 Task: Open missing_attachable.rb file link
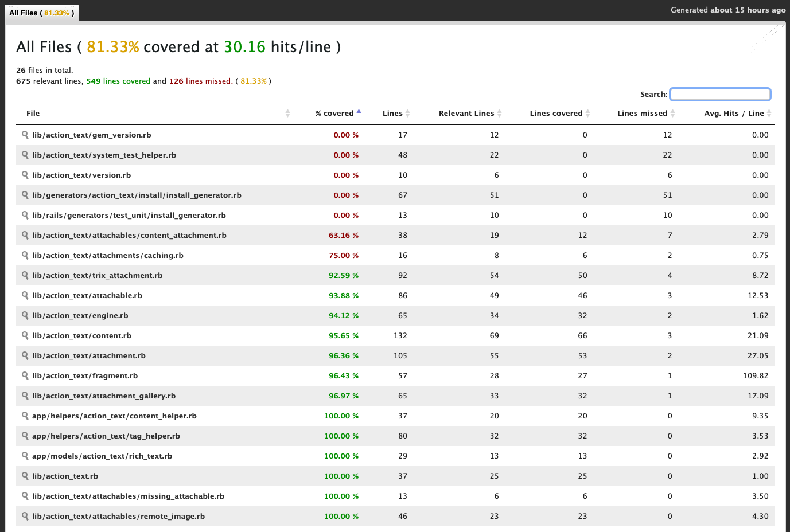click(x=128, y=496)
